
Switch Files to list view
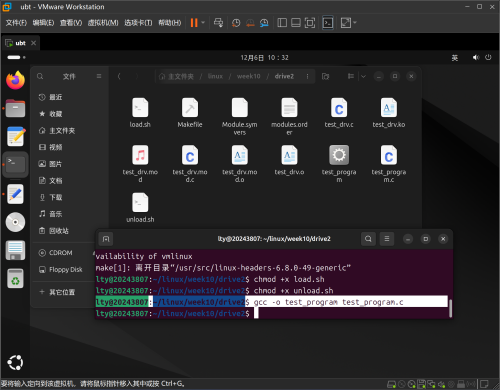coord(351,76)
